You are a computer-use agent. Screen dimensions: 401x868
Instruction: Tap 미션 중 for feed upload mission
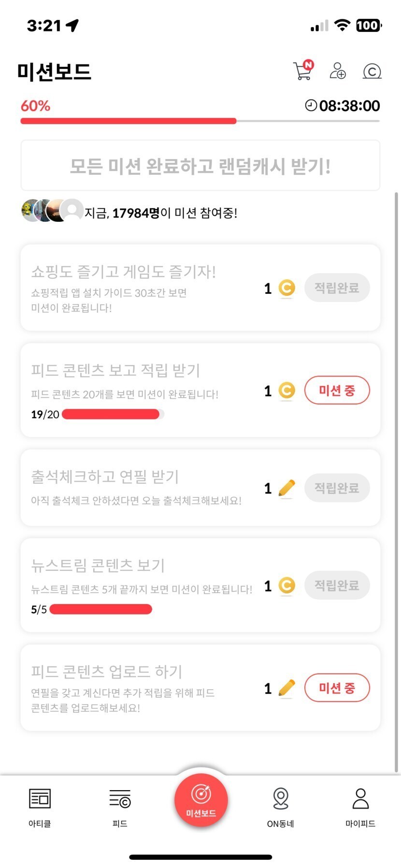[337, 688]
